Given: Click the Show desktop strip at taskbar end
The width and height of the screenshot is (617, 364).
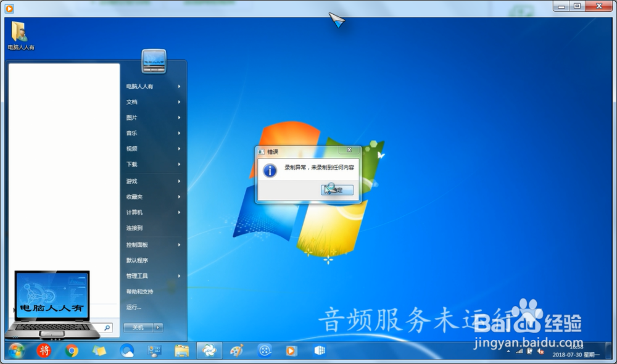Looking at the screenshot, I should (x=609, y=350).
